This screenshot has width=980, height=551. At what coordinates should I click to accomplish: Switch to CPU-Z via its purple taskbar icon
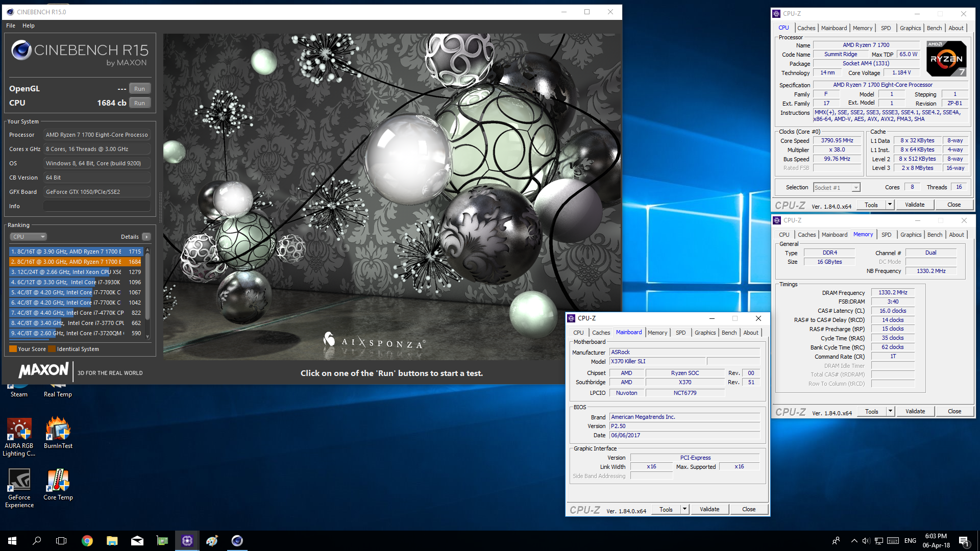click(187, 541)
